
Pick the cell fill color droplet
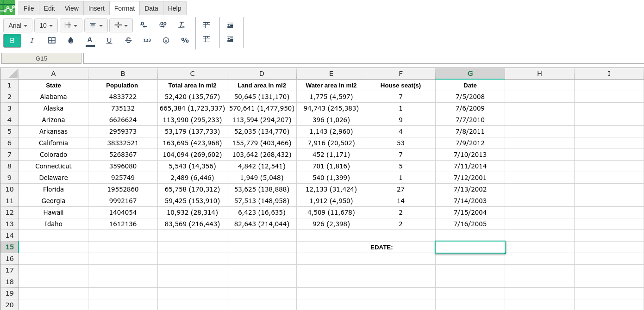pyautogui.click(x=71, y=40)
